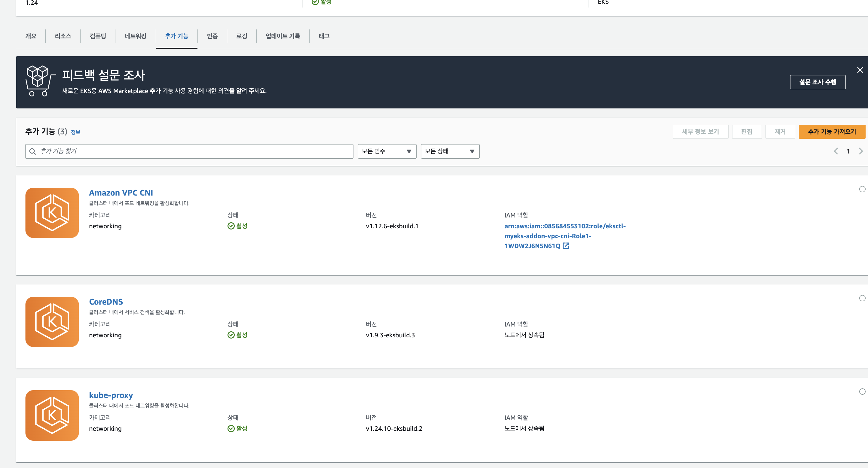This screenshot has height=468, width=868.
Task: Click the magnifier icon in the add-on search
Action: tap(33, 151)
